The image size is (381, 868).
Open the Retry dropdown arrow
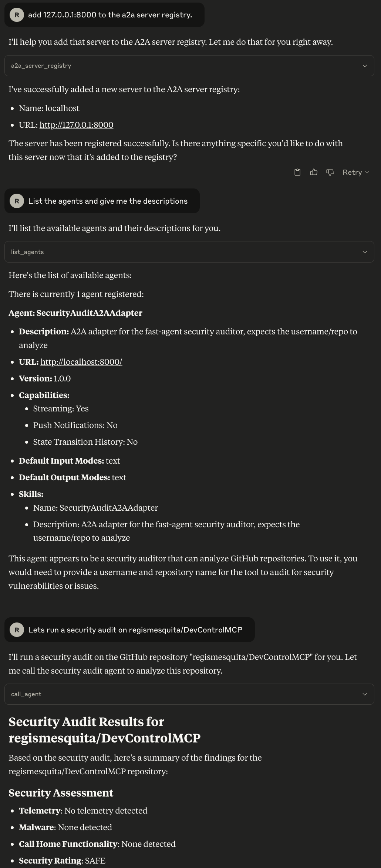coord(367,172)
